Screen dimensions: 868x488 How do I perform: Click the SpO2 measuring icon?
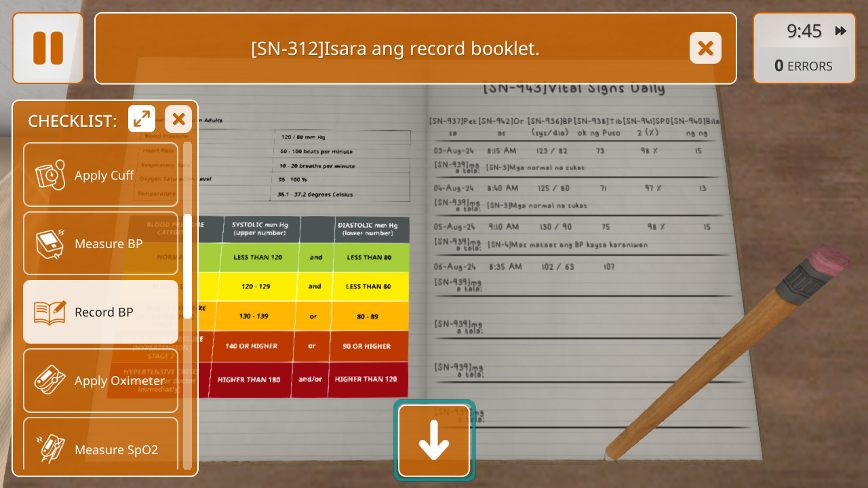tap(50, 448)
